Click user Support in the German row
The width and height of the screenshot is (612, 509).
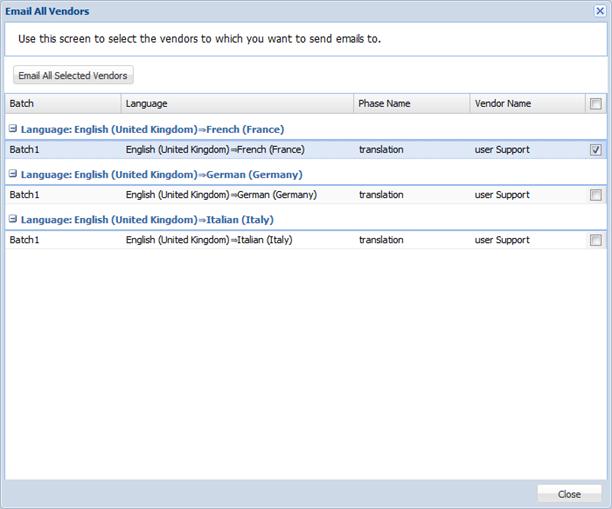pos(502,195)
